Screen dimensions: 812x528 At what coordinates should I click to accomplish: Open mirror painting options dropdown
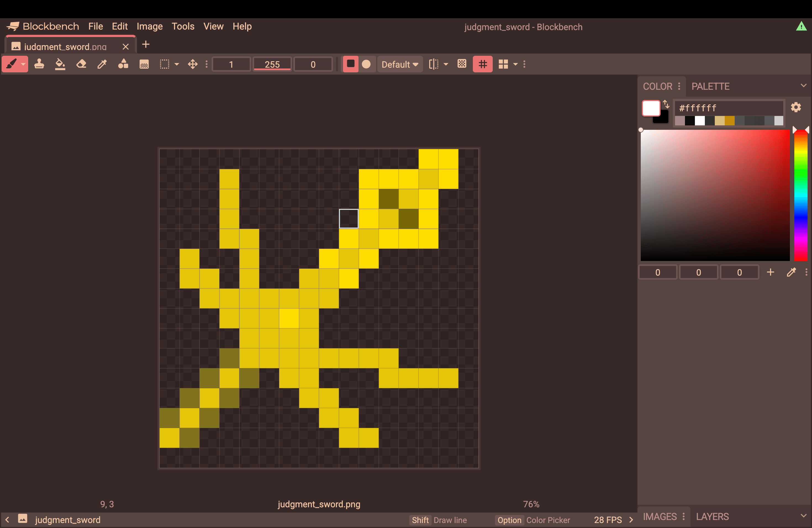(x=446, y=64)
